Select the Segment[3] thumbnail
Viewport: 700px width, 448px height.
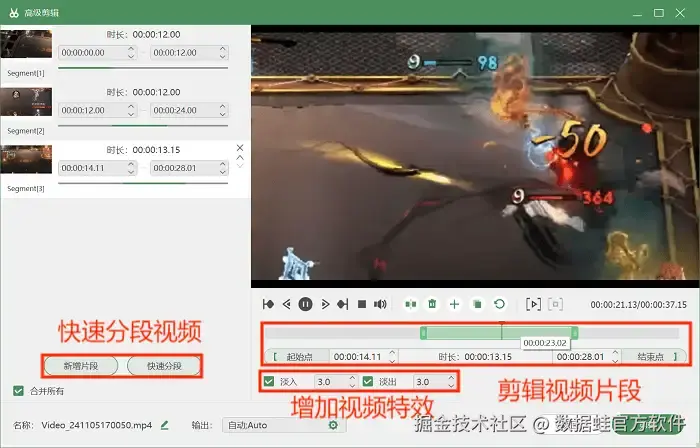[26, 159]
